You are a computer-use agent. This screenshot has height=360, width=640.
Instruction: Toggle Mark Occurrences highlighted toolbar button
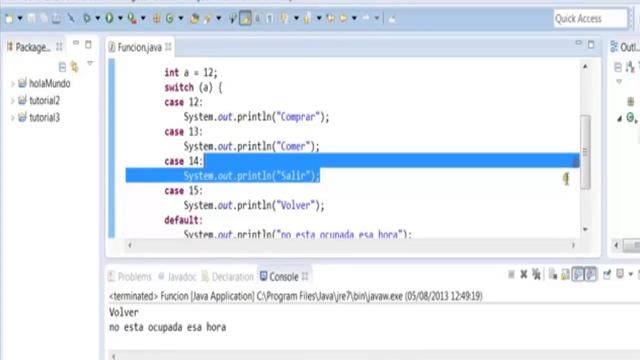click(245, 18)
